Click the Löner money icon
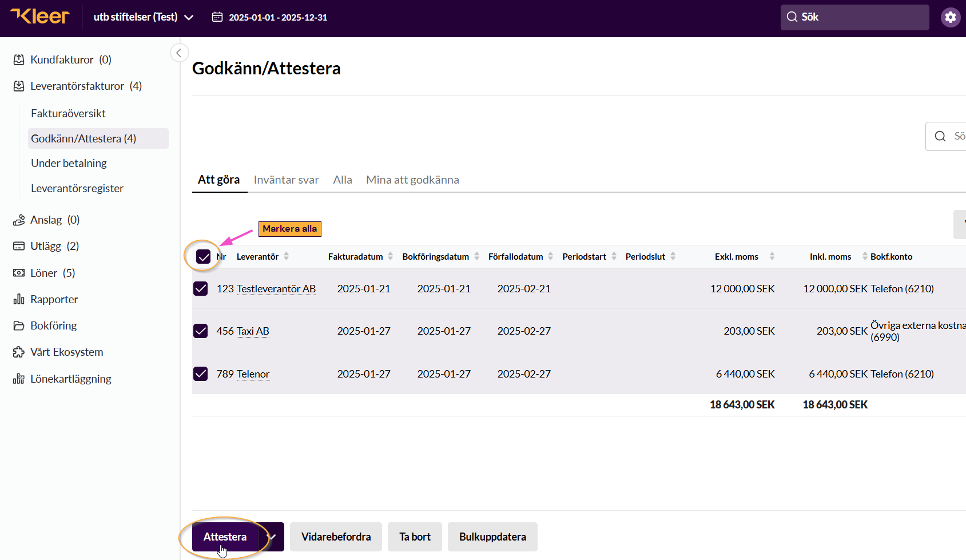 click(19, 273)
